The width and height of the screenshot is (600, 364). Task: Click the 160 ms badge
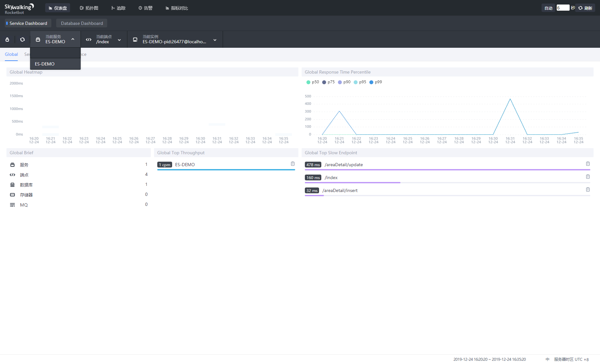(x=313, y=177)
